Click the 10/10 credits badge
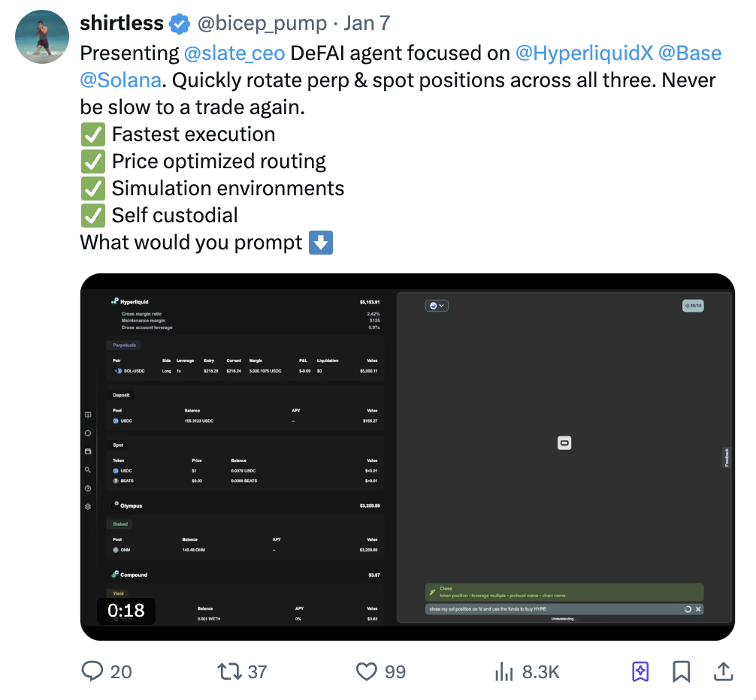Viewport: 756px width, 700px height. tap(693, 306)
